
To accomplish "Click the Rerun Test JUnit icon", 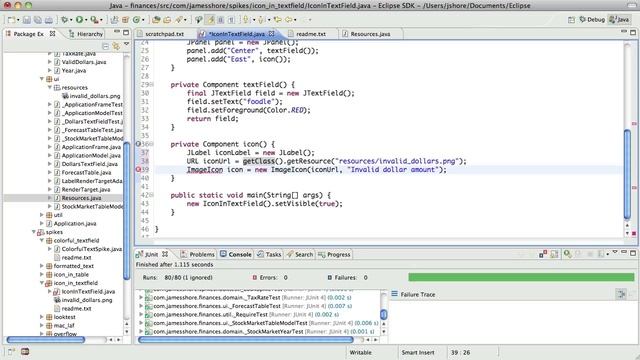I will (568, 254).
